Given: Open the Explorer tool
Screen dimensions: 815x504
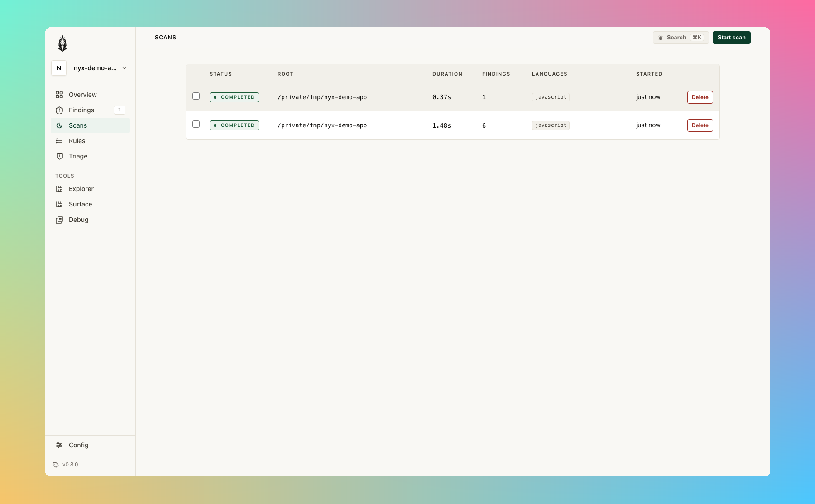Looking at the screenshot, I should [x=90, y=189].
